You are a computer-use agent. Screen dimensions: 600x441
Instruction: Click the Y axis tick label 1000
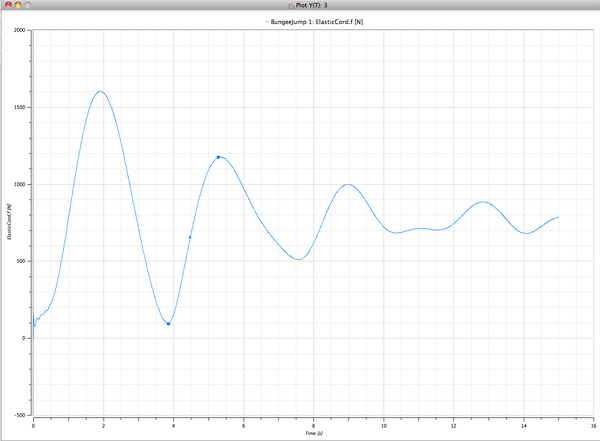(x=20, y=184)
